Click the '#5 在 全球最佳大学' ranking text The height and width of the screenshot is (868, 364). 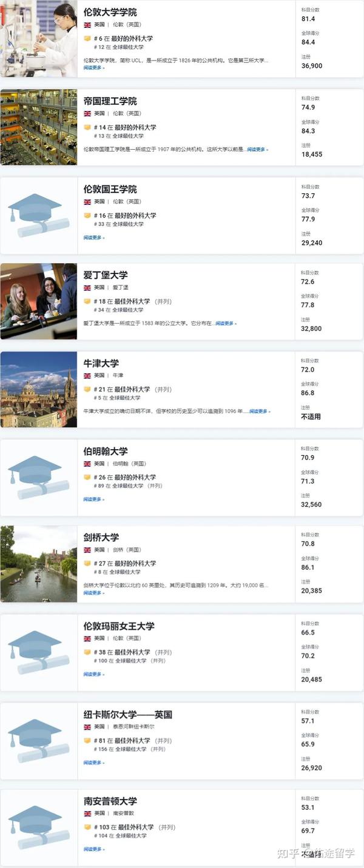117,398
